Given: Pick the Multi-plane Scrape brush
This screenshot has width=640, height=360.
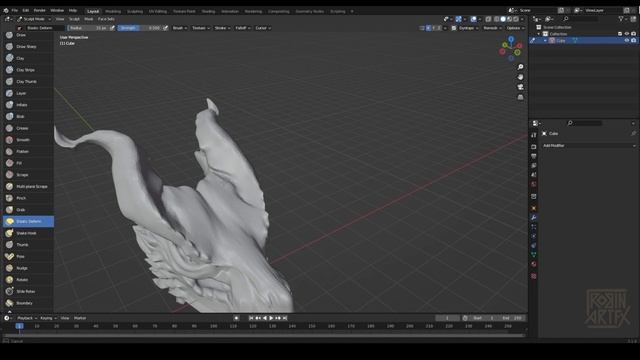Looking at the screenshot, I should (28, 187).
